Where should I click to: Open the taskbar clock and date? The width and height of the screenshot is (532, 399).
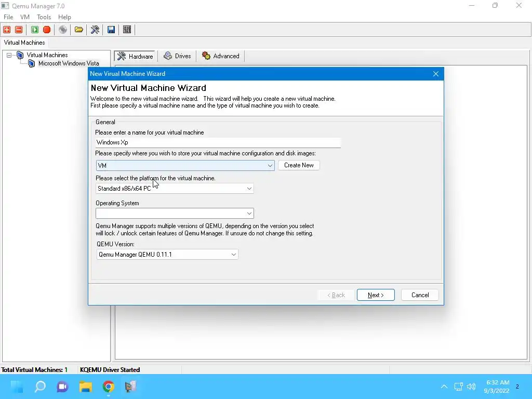point(497,387)
